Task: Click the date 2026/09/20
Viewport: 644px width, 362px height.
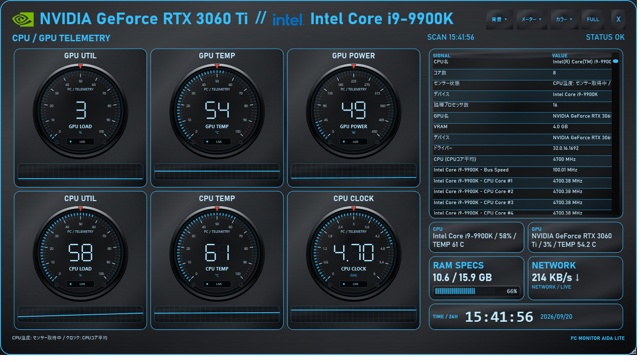Action: pyautogui.click(x=557, y=317)
